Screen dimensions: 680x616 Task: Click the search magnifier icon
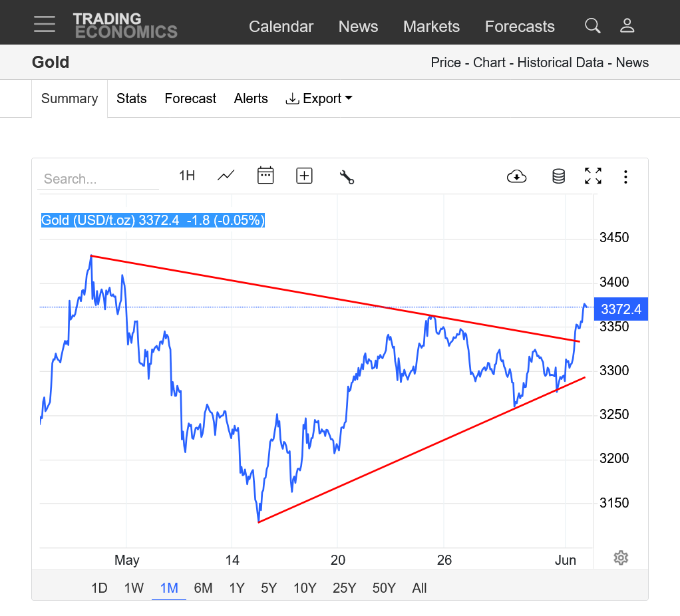click(x=592, y=26)
